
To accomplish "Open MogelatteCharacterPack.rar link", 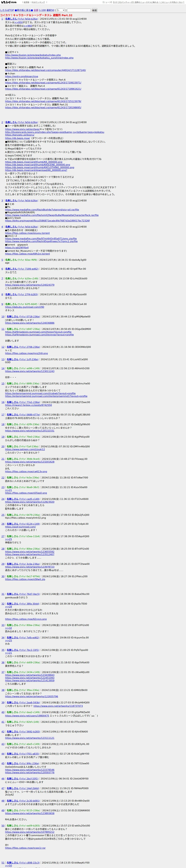I will click(52, 215).
